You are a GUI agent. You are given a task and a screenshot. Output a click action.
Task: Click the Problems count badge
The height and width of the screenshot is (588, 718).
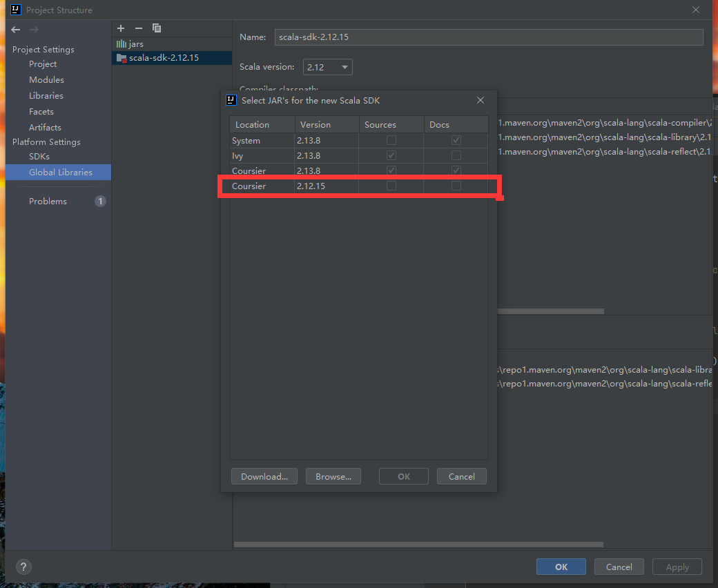tap(100, 202)
